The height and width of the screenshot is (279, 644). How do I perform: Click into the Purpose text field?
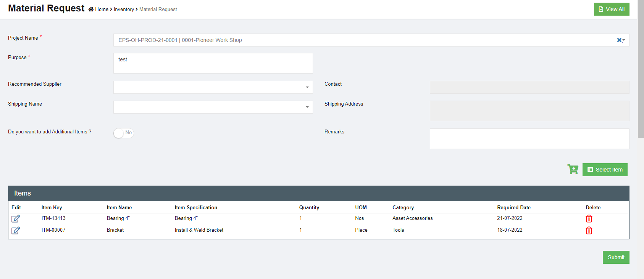pos(213,63)
